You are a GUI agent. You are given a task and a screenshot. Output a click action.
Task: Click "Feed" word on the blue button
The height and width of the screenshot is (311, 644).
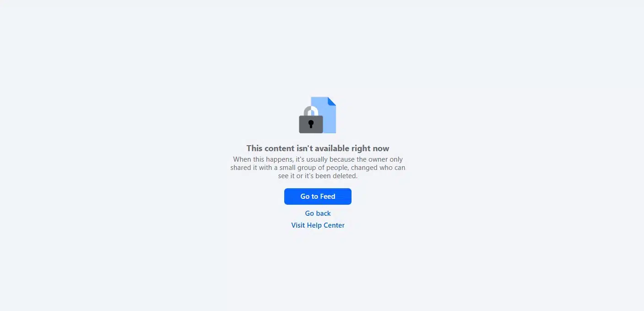point(328,196)
